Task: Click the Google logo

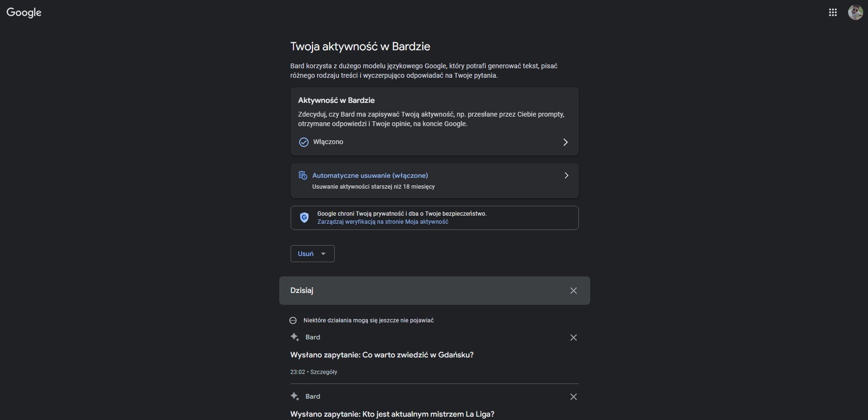Action: click(24, 13)
